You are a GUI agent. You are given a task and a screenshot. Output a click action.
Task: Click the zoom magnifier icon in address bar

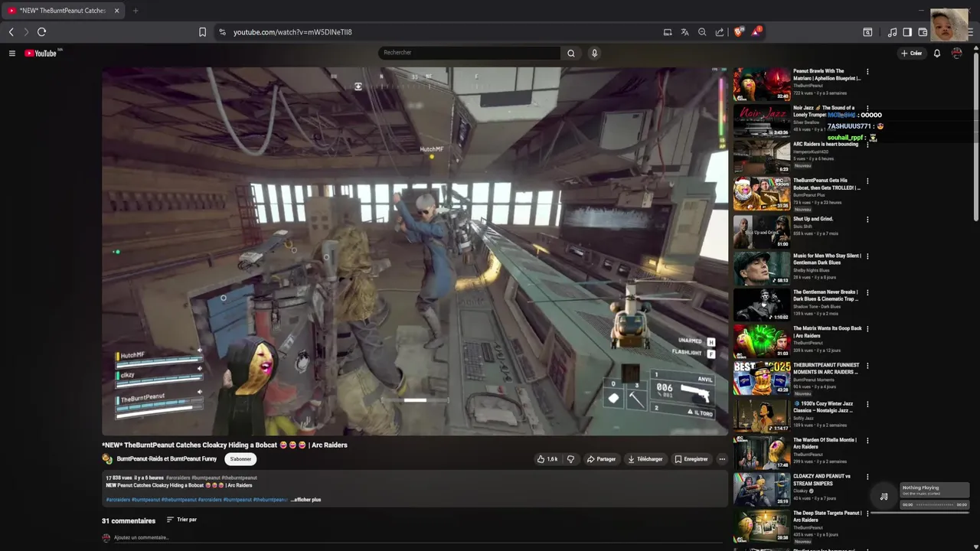(x=702, y=32)
